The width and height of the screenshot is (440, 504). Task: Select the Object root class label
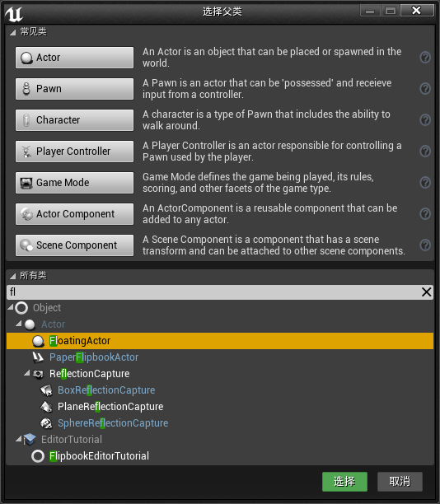point(47,308)
